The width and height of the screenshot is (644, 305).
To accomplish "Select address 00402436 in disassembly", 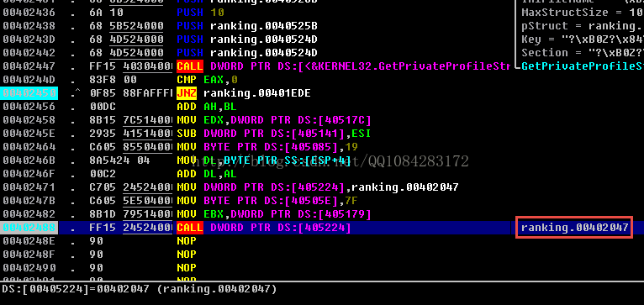I will click(29, 13).
